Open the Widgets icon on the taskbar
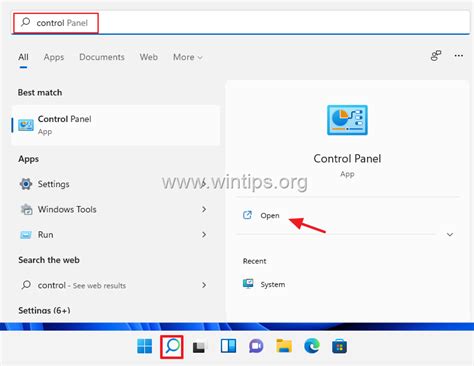The height and width of the screenshot is (366, 474). pyautogui.click(x=228, y=346)
